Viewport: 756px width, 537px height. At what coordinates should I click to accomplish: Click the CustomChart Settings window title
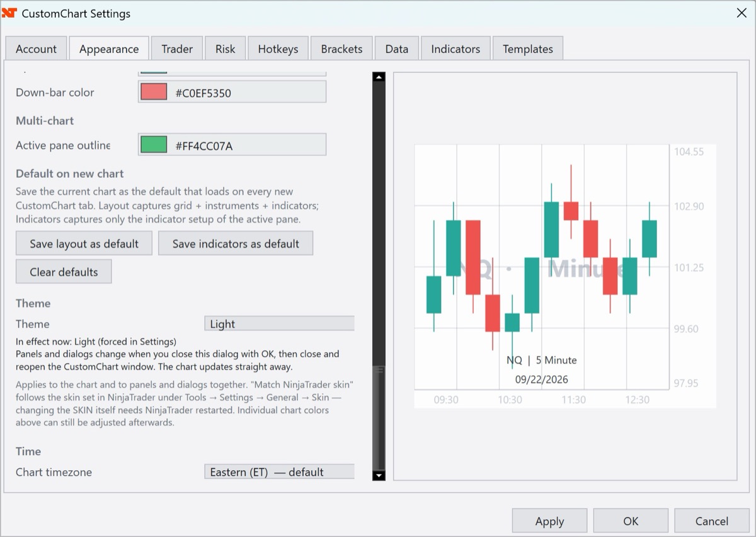(x=76, y=13)
